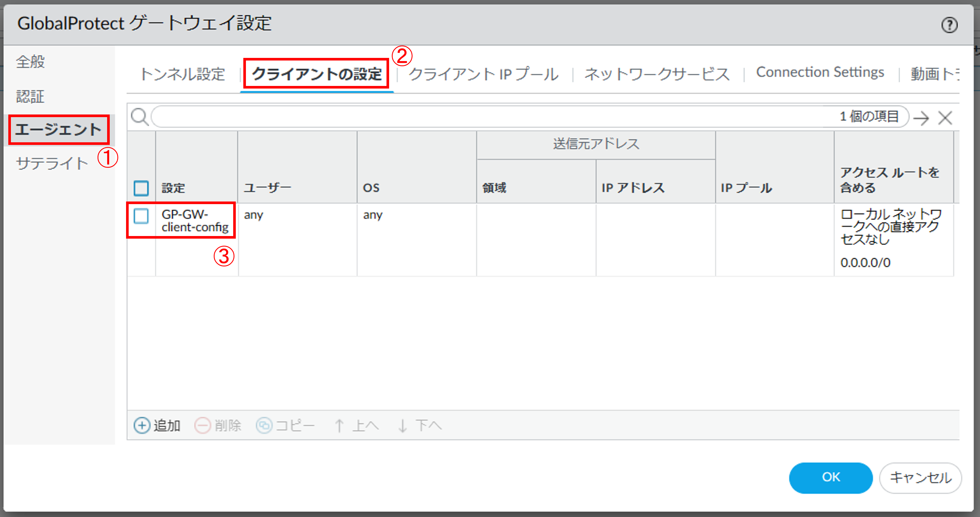Click the キャンセル button

[x=920, y=478]
